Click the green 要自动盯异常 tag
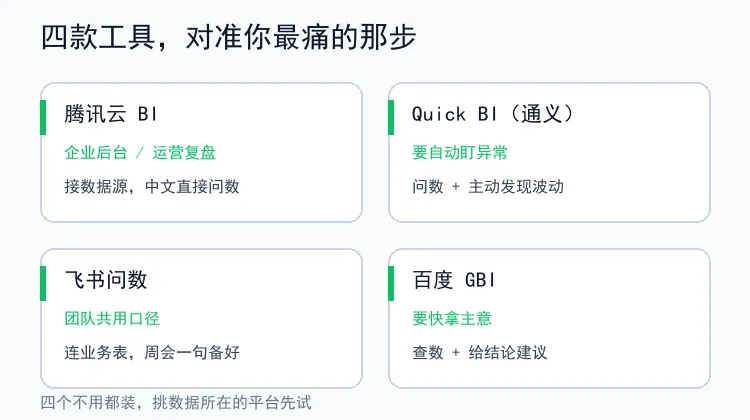The image size is (750, 420). (x=460, y=153)
